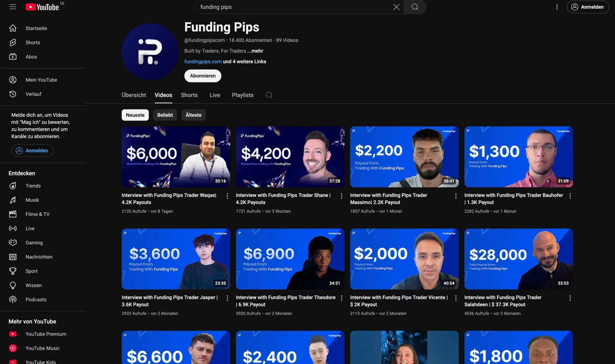Image resolution: width=615 pixels, height=364 pixels.
Task: Open the Musik section in the sidebar
Action: click(x=32, y=200)
